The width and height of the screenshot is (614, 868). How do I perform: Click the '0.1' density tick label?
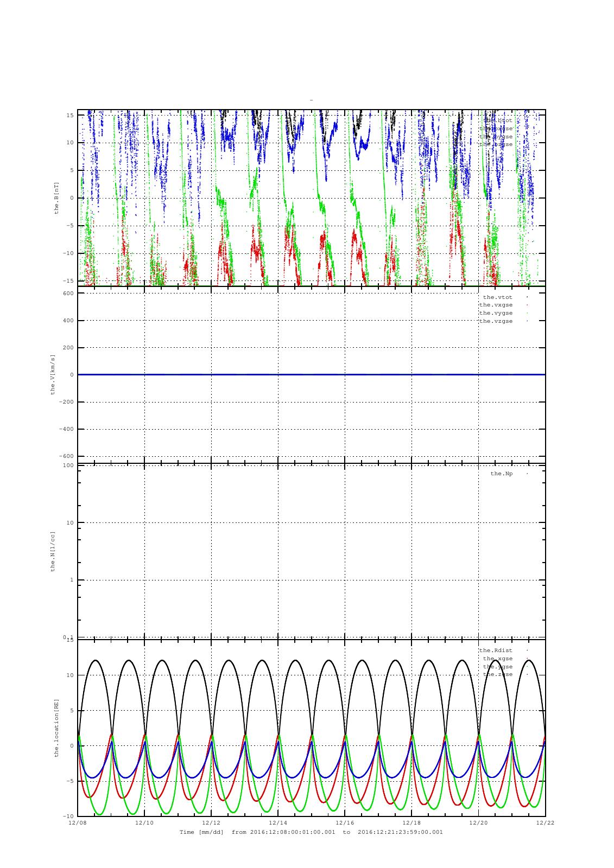point(68,637)
